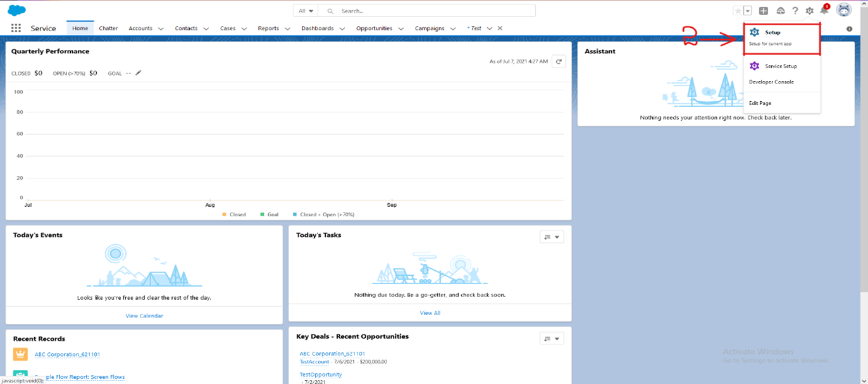Open the App Launcher waffle icon
The width and height of the screenshot is (868, 384).
click(x=16, y=28)
